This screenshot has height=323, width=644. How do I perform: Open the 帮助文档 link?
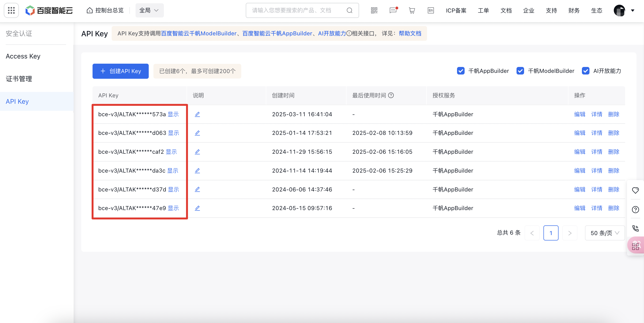410,33
